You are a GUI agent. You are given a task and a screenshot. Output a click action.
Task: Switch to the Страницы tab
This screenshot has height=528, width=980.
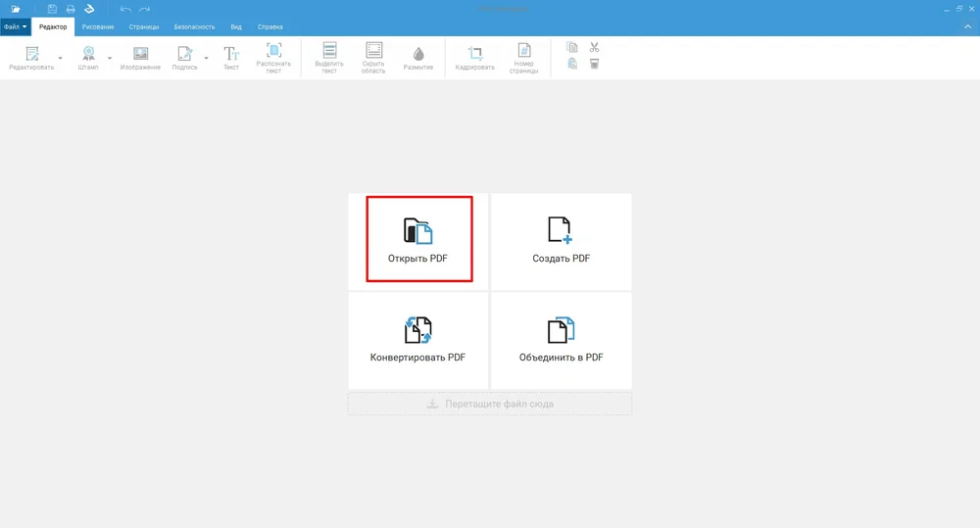coord(144,26)
